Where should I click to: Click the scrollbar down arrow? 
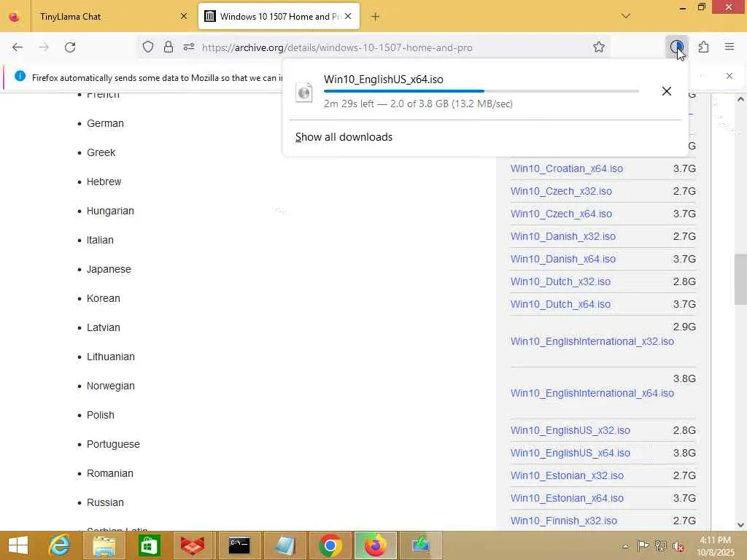click(x=740, y=525)
